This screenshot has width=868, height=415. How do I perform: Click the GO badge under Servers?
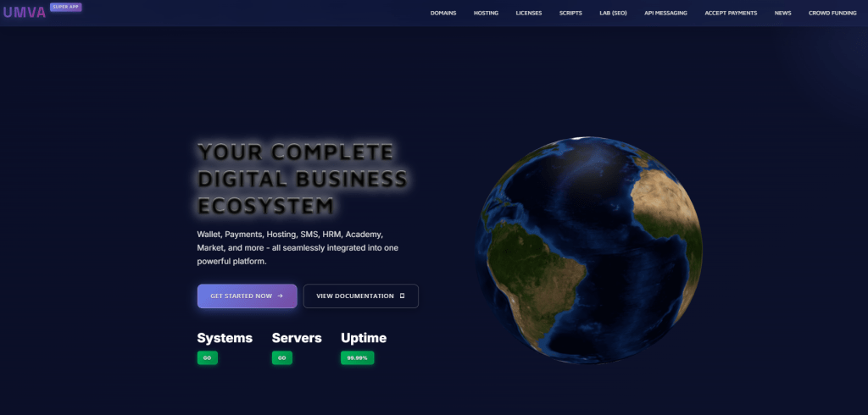tap(281, 358)
